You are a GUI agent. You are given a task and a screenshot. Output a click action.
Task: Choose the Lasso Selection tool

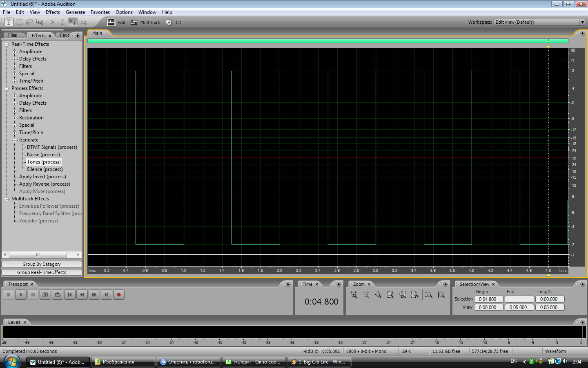[x=29, y=22]
